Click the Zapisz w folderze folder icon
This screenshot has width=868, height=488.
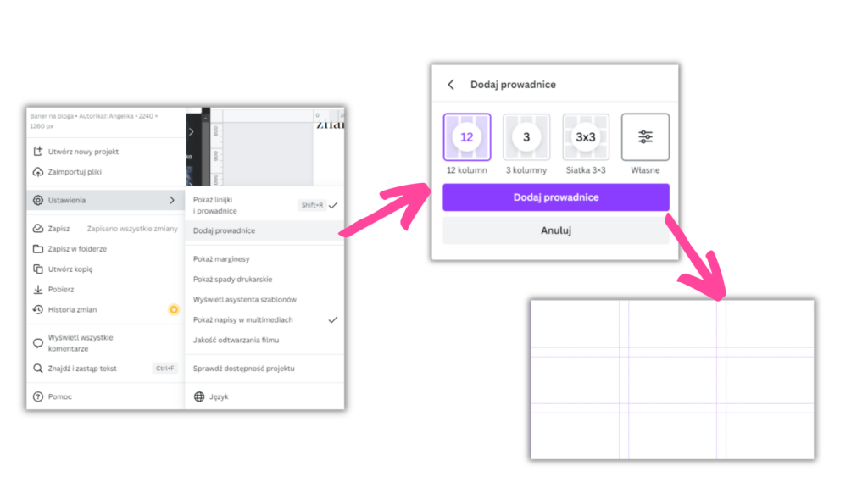tap(37, 249)
